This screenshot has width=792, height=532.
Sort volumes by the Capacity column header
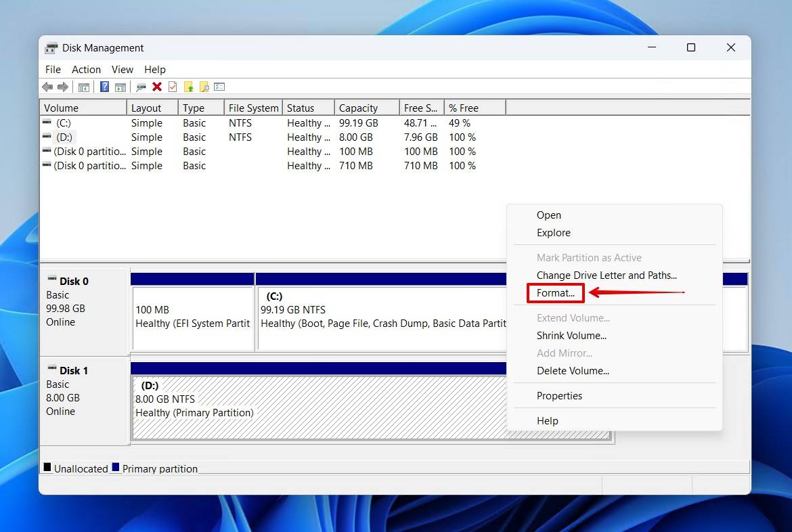[x=359, y=107]
